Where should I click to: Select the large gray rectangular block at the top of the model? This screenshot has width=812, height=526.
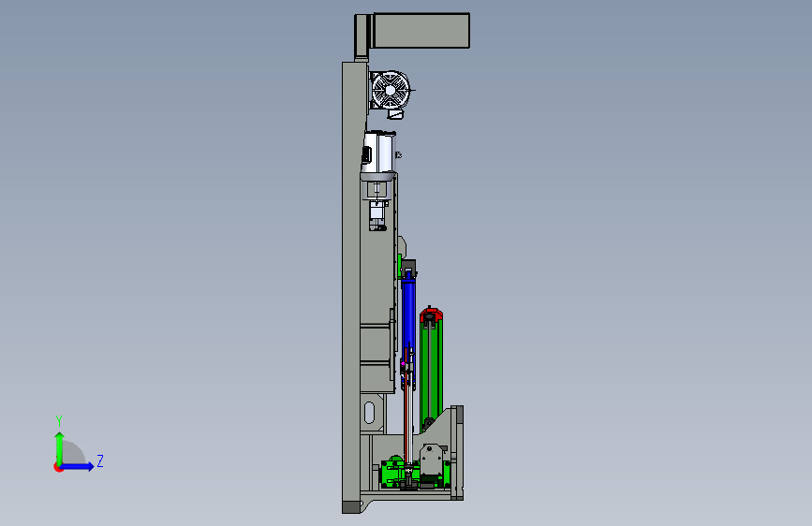(x=421, y=30)
